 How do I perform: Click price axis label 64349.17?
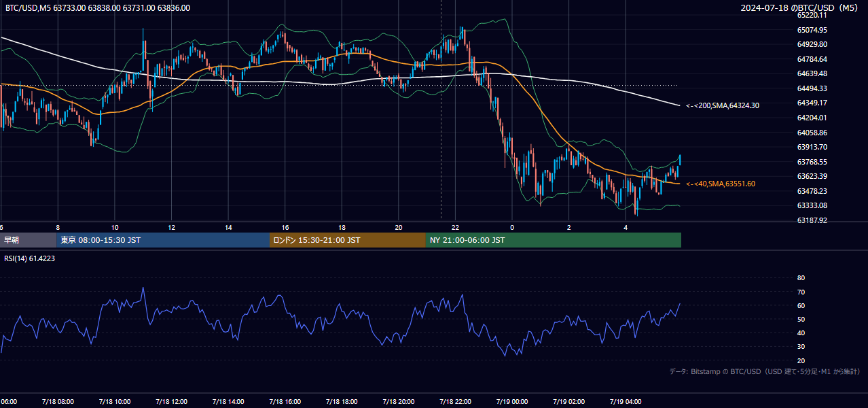[x=812, y=103]
